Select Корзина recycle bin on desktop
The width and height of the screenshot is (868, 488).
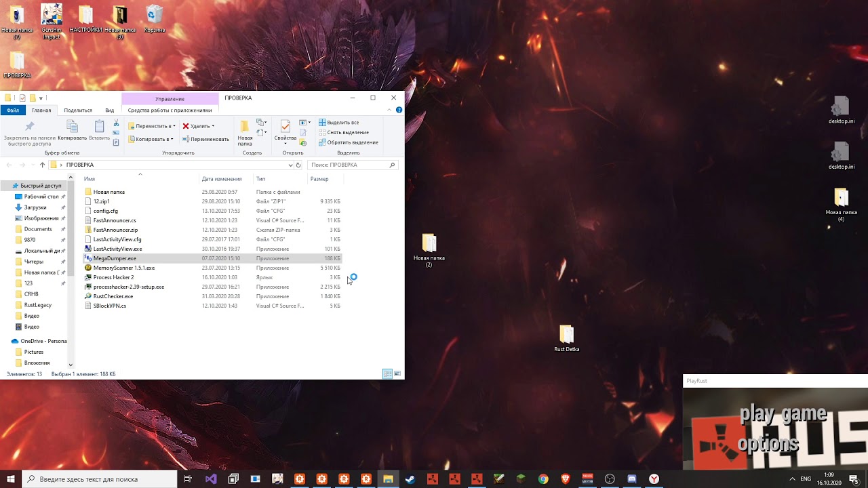(155, 19)
